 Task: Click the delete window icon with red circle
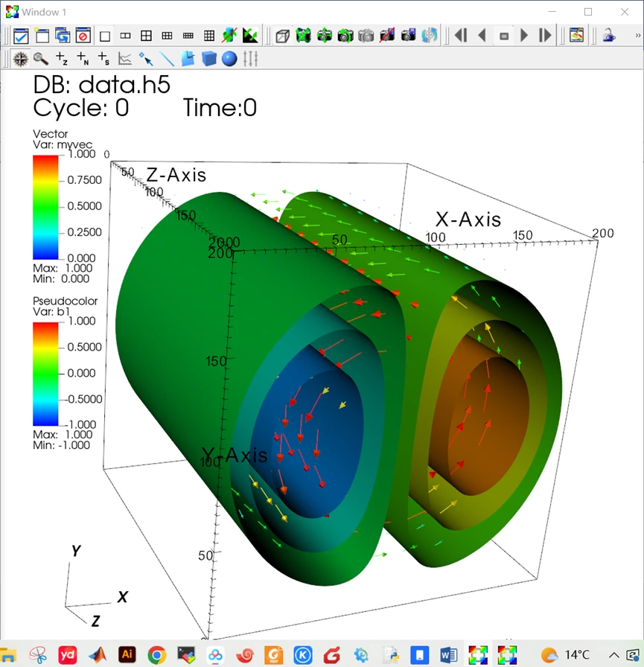click(x=83, y=36)
